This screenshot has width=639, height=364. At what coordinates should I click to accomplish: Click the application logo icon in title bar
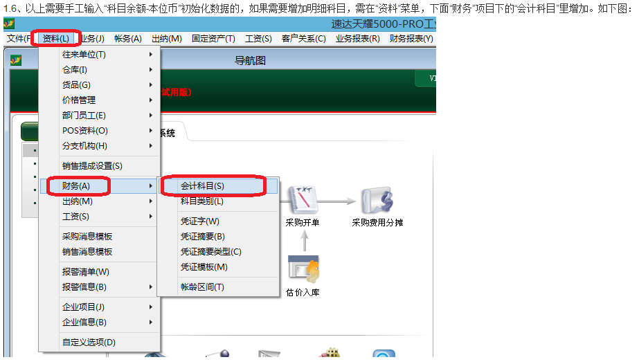pyautogui.click(x=9, y=24)
